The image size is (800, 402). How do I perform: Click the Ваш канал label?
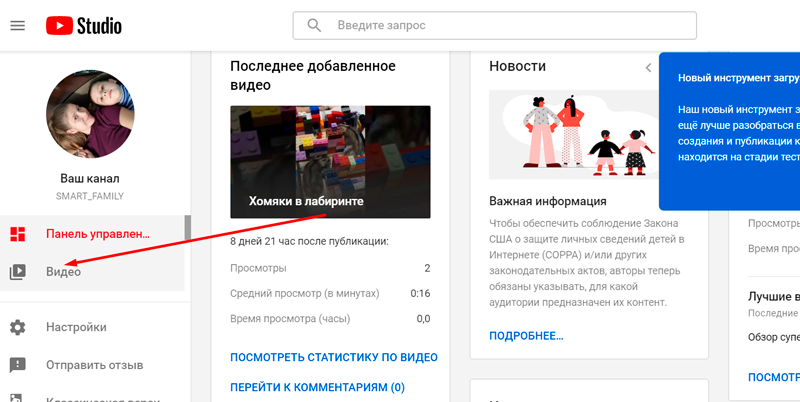pyautogui.click(x=90, y=179)
